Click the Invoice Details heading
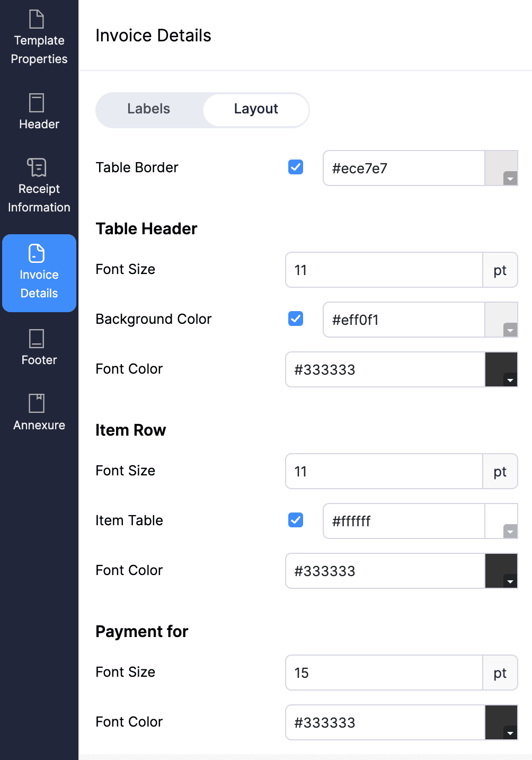Image resolution: width=532 pixels, height=760 pixels. click(x=153, y=35)
